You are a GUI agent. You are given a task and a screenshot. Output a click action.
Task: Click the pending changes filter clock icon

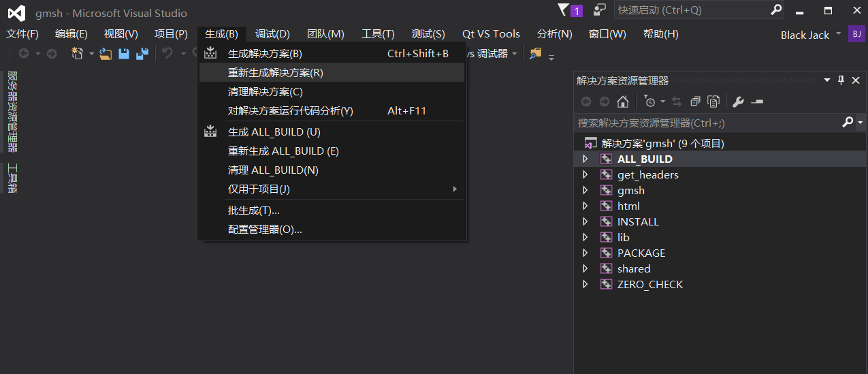tap(650, 102)
